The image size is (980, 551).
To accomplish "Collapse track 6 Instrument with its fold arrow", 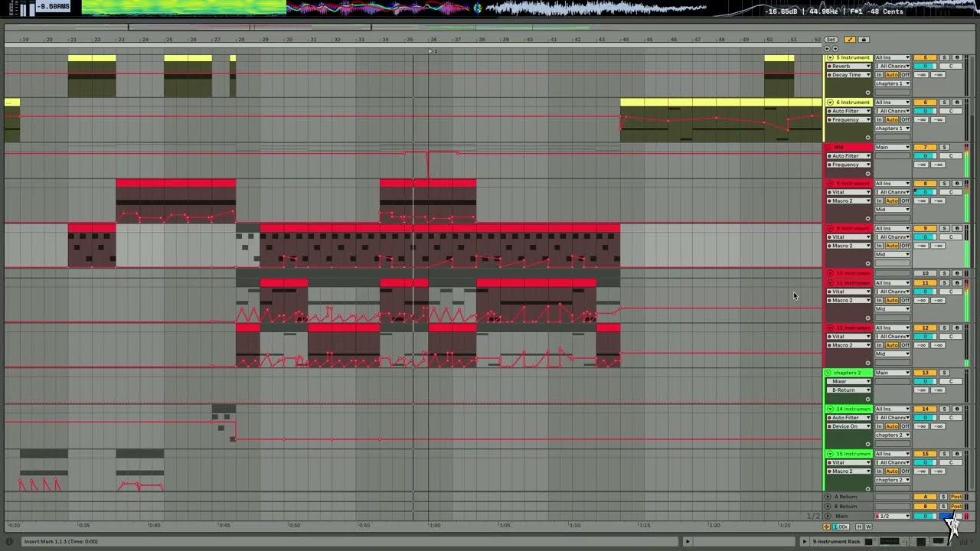I will [x=830, y=102].
